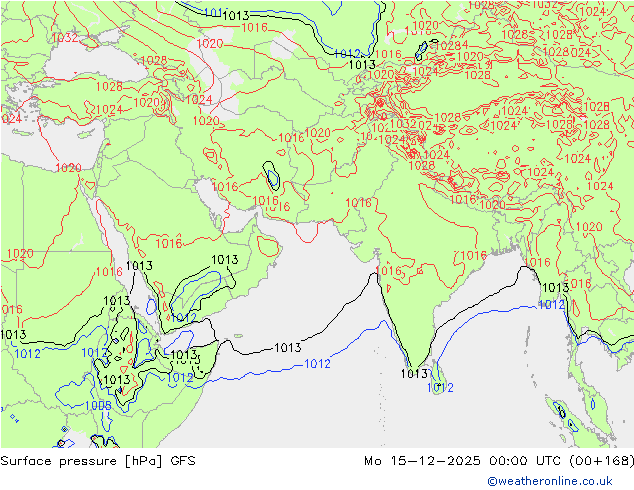The image size is (634, 490).
Task: Click the black 1013 label at India's southern tip
Action: 414,374
